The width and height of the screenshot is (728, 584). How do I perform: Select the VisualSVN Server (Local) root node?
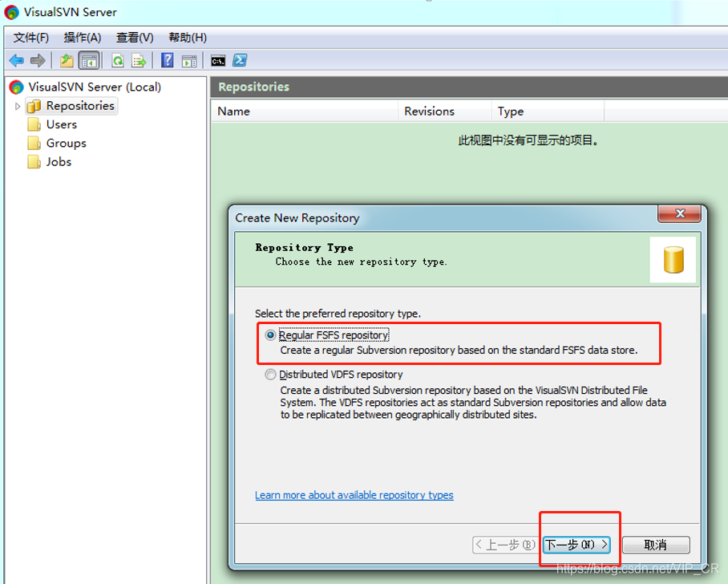[95, 87]
